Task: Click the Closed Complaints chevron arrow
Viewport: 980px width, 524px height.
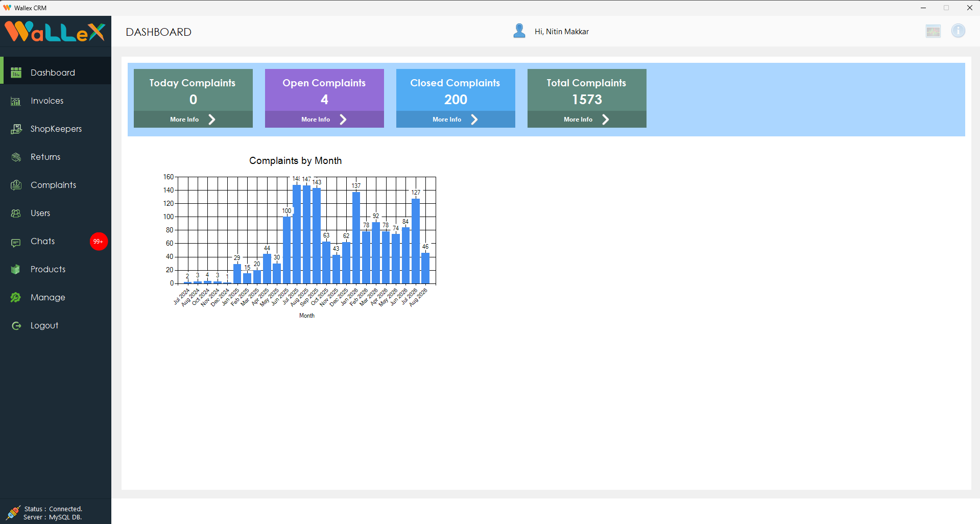Action: 474,120
